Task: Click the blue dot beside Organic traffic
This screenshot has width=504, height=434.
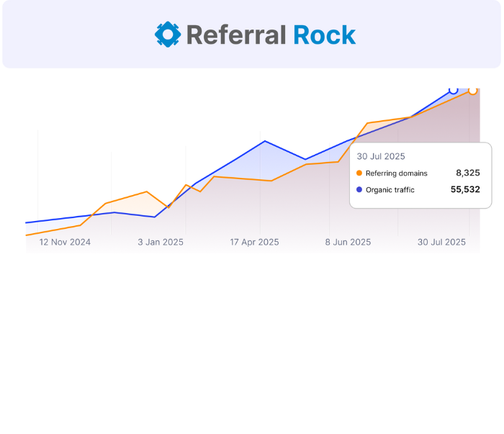Action: click(x=359, y=190)
